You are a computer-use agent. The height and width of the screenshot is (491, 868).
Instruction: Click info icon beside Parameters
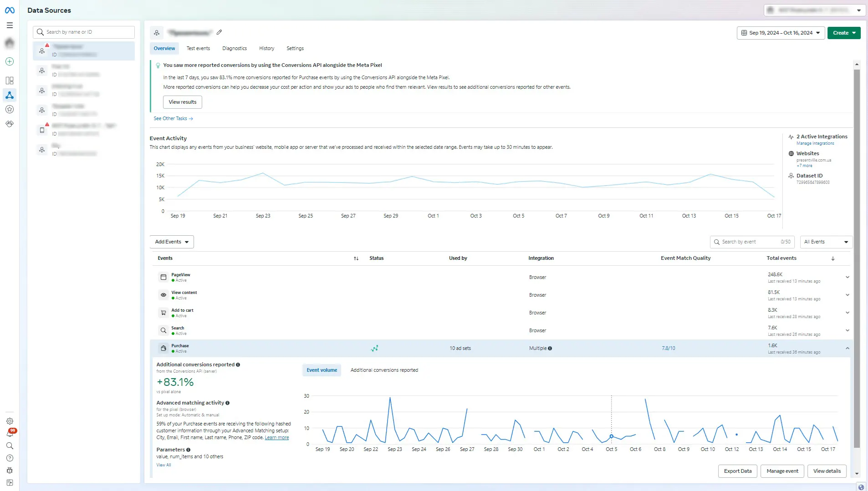tap(188, 450)
